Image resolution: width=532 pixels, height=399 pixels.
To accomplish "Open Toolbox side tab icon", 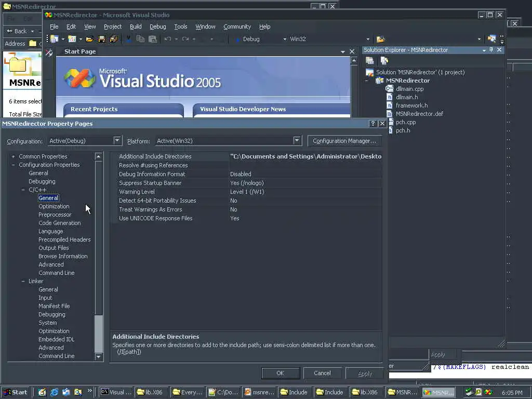I will pos(49,52).
